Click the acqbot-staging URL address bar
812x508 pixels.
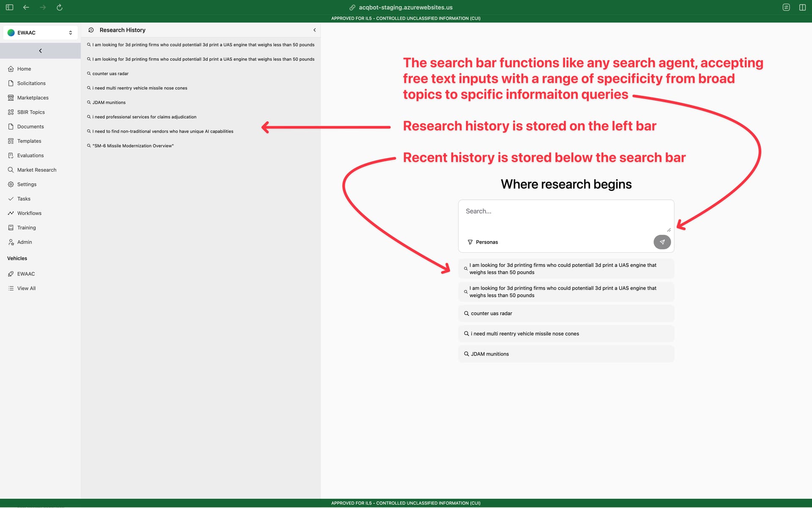click(x=406, y=7)
